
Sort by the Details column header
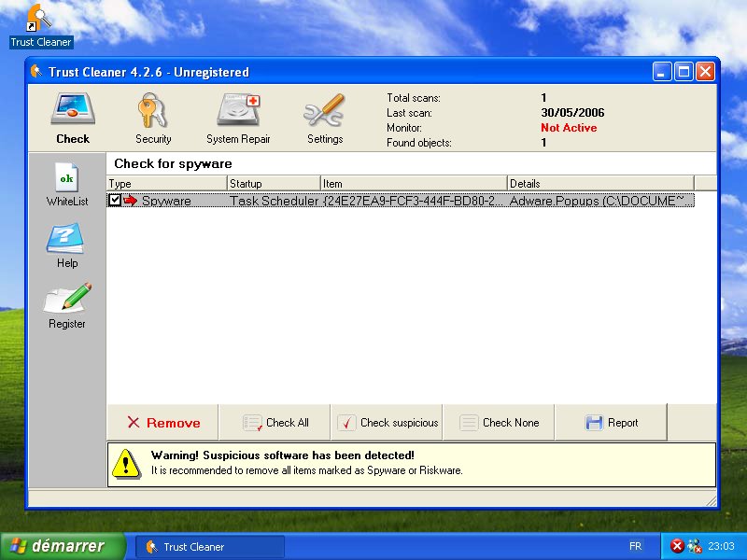click(600, 183)
